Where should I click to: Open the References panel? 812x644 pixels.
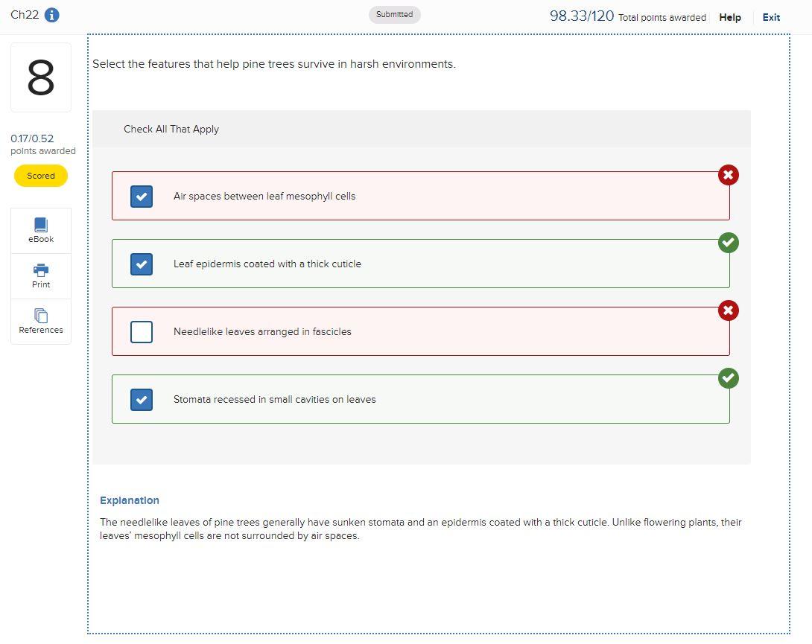pos(40,321)
